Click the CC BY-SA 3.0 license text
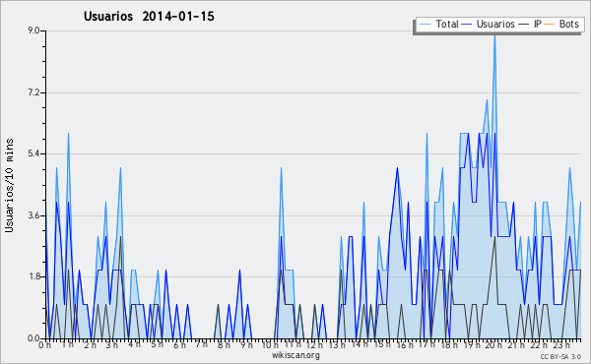Screen dimensions: 591x364 point(560,356)
